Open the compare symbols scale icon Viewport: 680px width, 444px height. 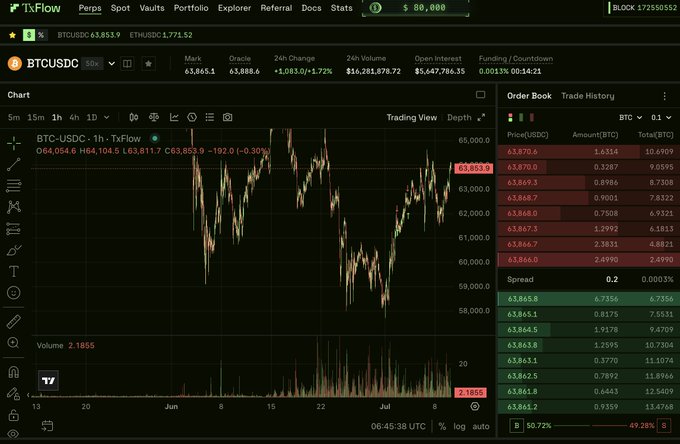154,117
